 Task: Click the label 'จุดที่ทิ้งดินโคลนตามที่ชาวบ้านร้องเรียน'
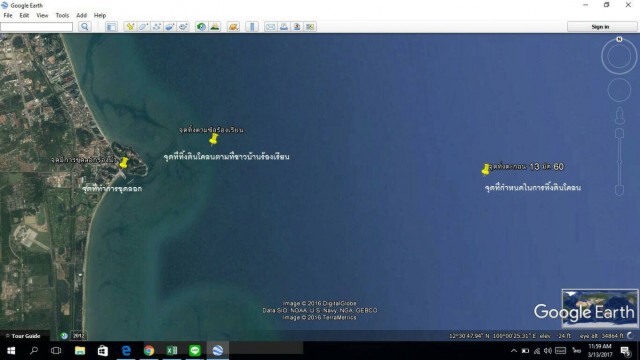[x=226, y=156]
